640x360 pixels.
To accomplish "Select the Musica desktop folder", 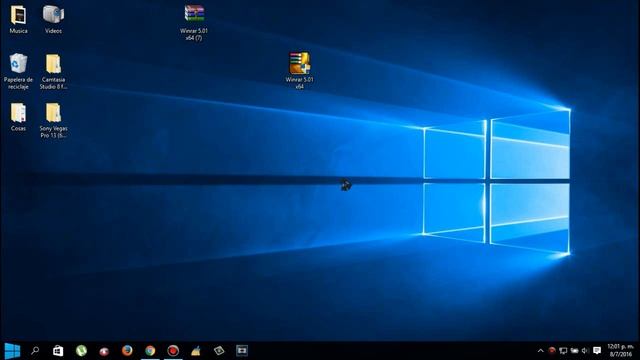I will pos(18,20).
